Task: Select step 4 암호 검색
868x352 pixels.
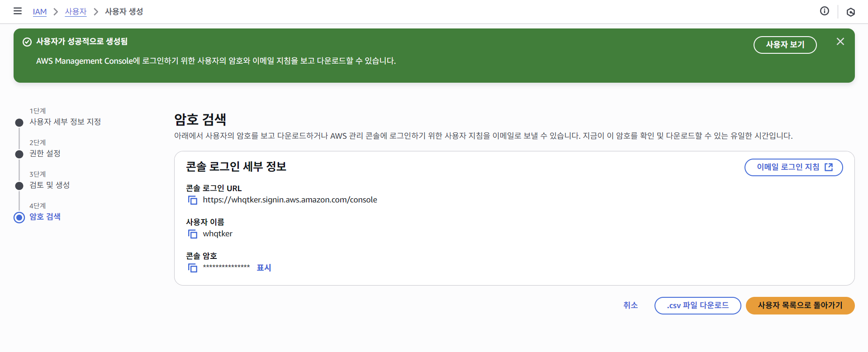Action: (45, 217)
